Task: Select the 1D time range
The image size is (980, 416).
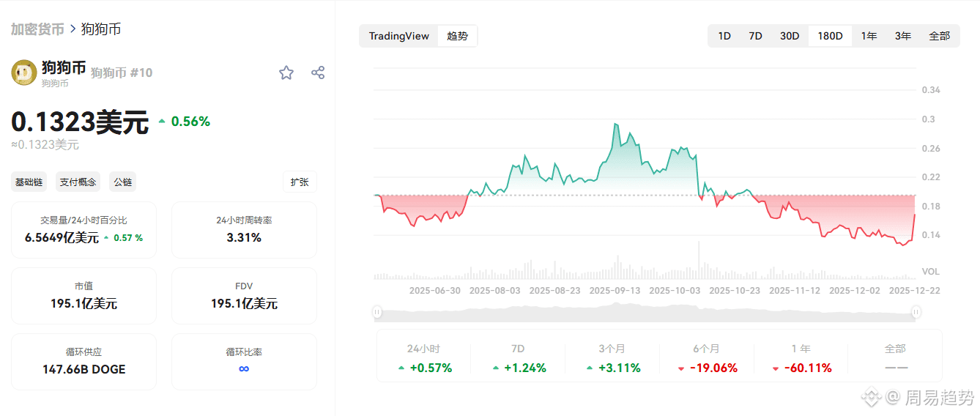Action: (x=724, y=36)
